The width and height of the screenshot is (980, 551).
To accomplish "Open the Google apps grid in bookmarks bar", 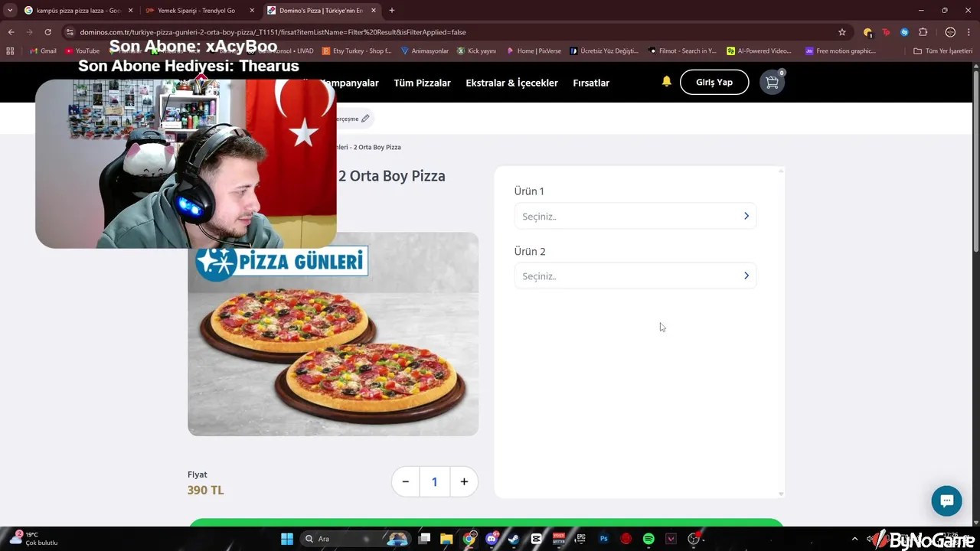I will pos(10,51).
